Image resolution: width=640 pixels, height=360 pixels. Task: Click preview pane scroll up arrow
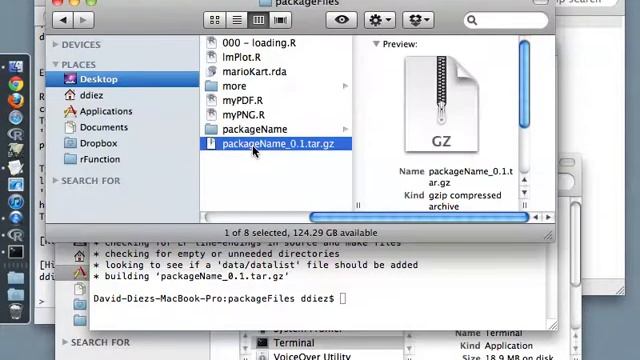pyautogui.click(x=524, y=180)
